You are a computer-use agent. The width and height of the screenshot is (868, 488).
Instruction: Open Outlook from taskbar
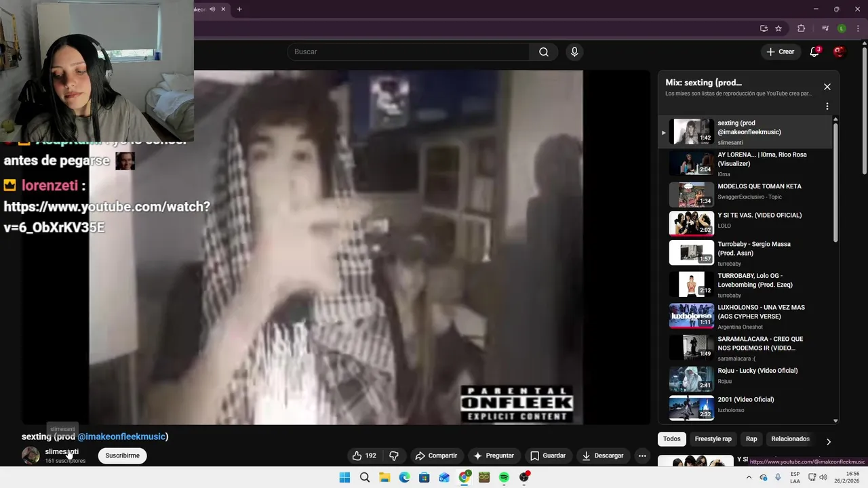(x=444, y=477)
